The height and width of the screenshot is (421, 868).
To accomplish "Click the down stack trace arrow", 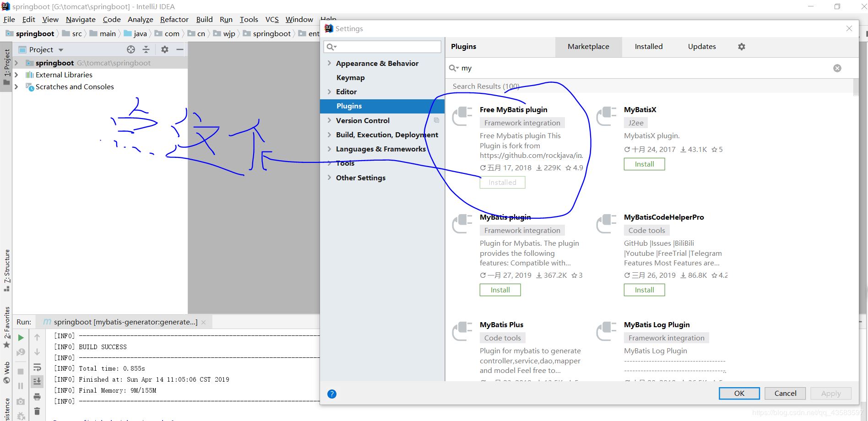I will point(37,352).
